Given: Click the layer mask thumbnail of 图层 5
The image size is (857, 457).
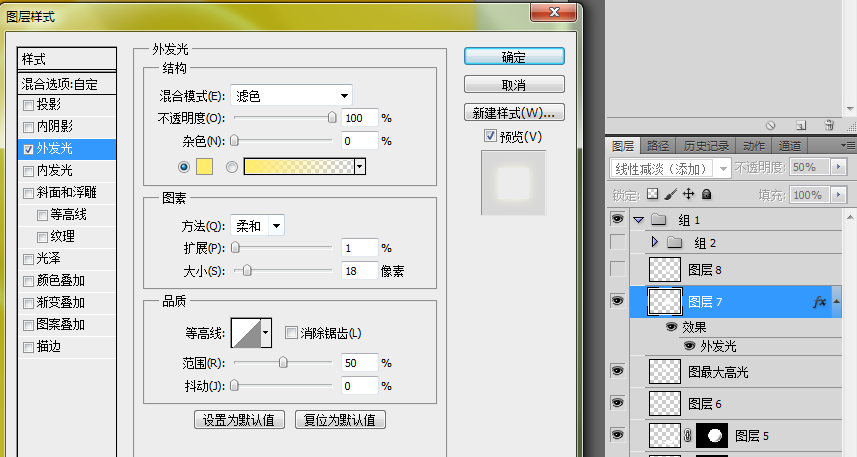Looking at the screenshot, I should pyautogui.click(x=711, y=436).
